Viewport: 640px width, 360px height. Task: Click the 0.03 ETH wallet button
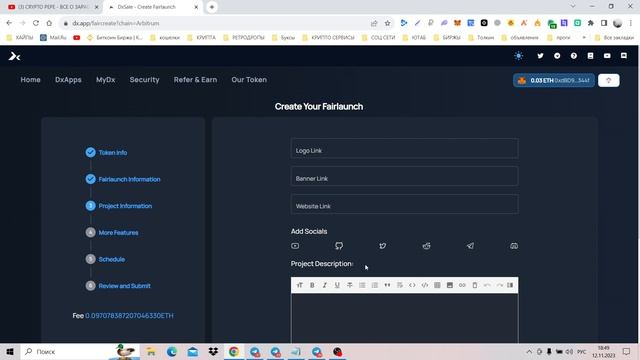pos(554,80)
